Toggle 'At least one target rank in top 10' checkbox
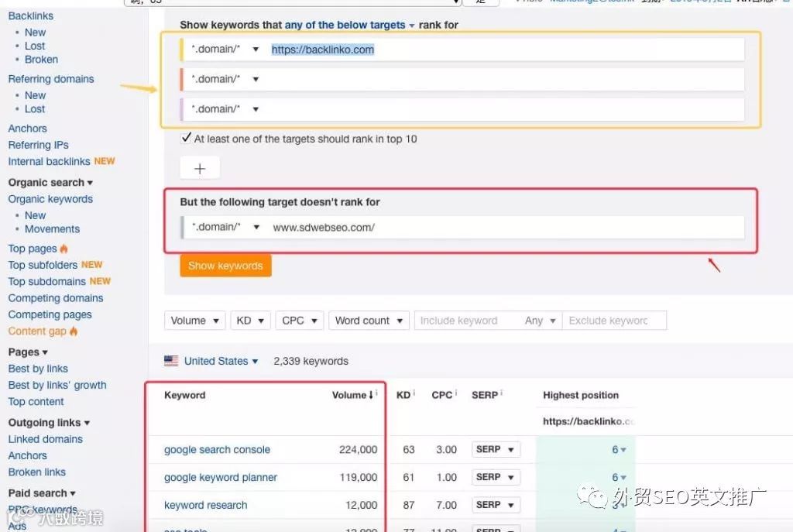 186,138
